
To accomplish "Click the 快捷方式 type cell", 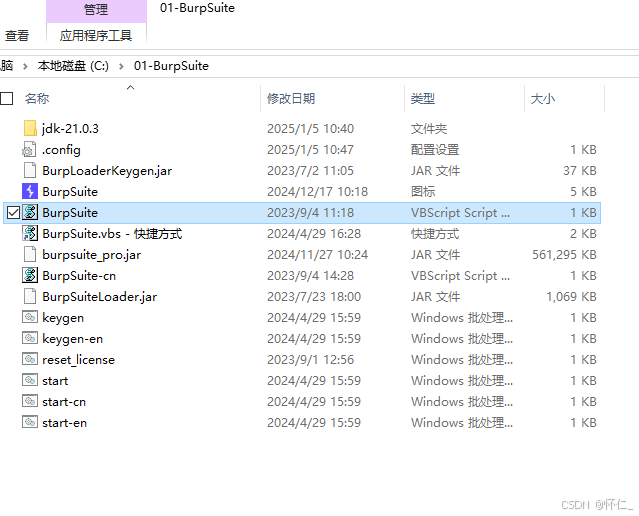I will click(x=435, y=234).
